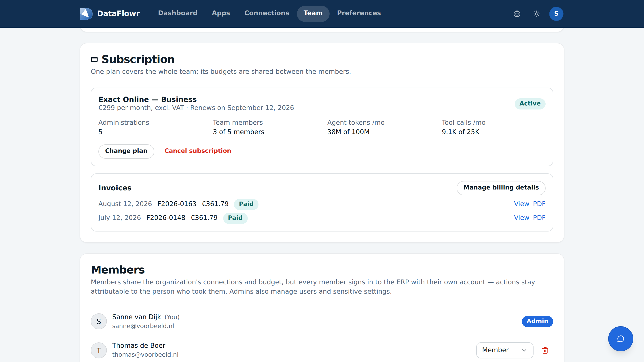The image size is (644, 362).
Task: Open Manage billing details
Action: pos(501,188)
